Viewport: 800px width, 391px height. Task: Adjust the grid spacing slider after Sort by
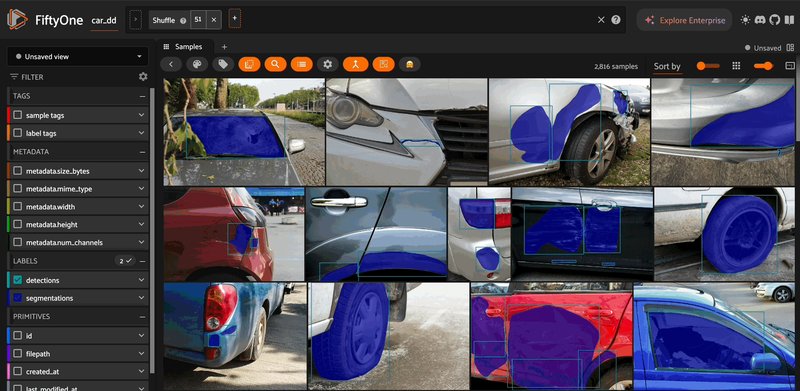tap(708, 66)
